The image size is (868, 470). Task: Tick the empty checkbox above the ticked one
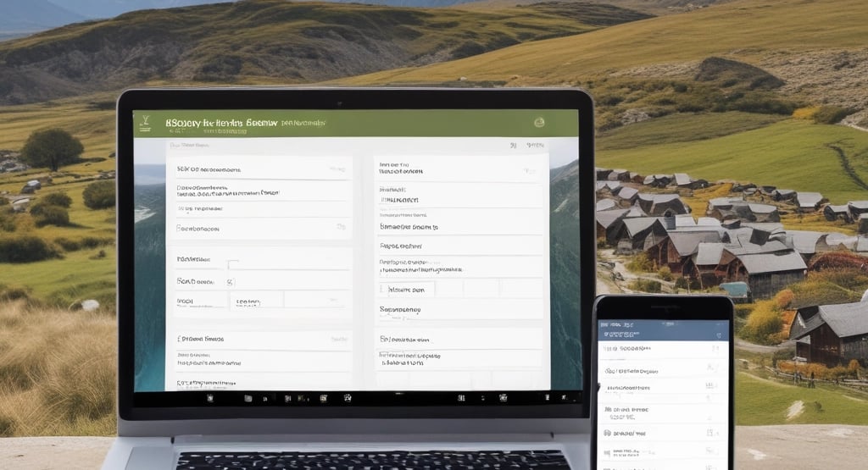point(232,263)
